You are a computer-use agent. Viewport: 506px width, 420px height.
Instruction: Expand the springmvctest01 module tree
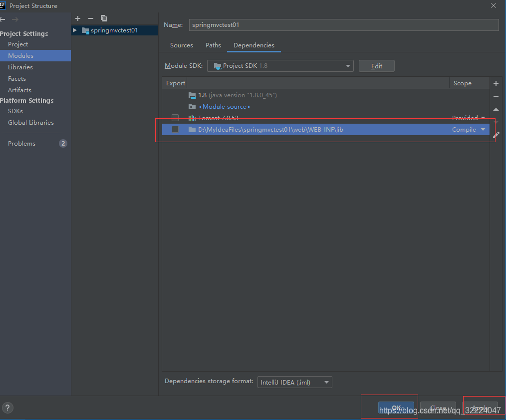point(75,30)
